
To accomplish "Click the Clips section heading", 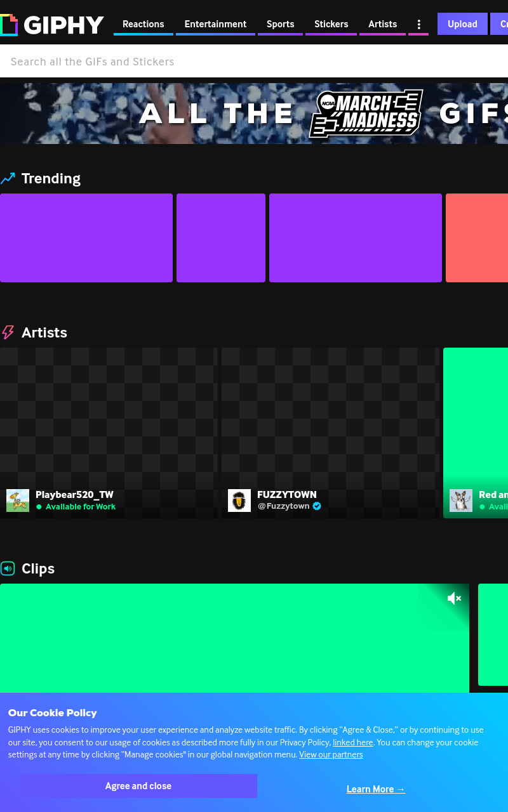I will (38, 568).
